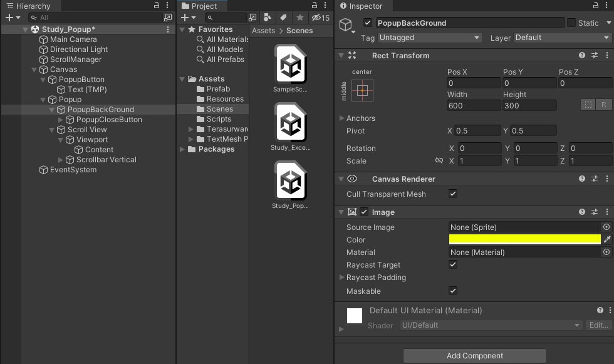Open the Hierarchy search-window icon by the search box
This screenshot has height=364, width=614.
[168, 18]
